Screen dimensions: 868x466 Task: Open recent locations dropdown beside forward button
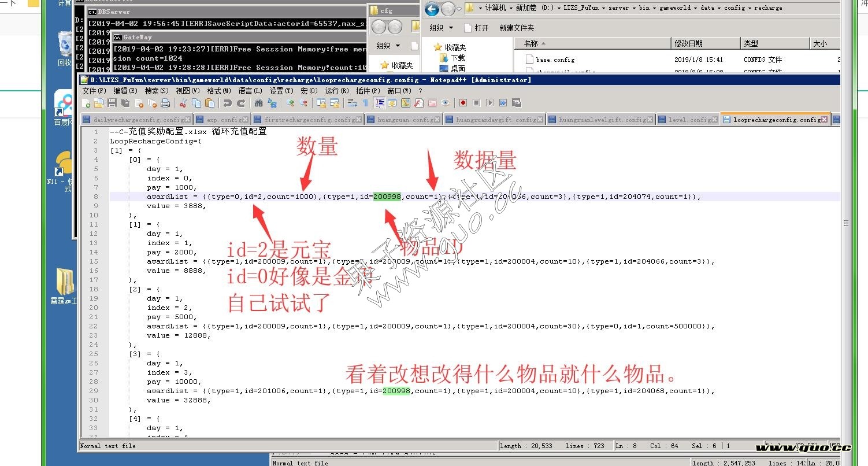coord(458,9)
